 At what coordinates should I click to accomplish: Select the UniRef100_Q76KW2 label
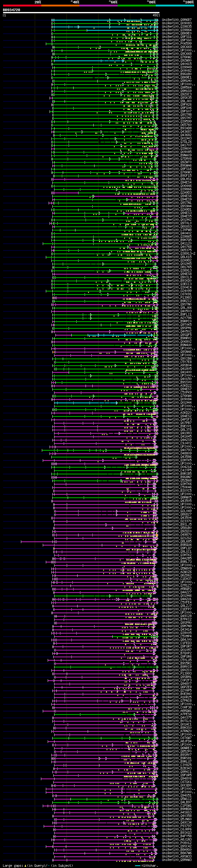(x=176, y=57)
